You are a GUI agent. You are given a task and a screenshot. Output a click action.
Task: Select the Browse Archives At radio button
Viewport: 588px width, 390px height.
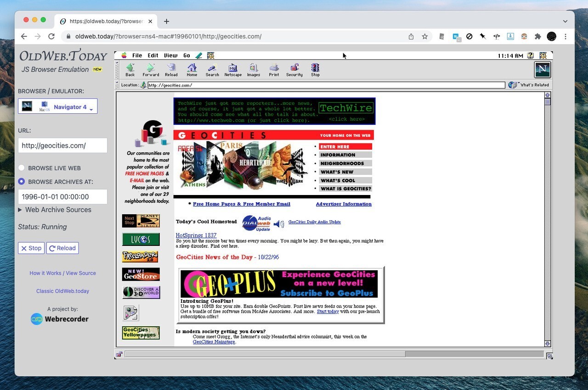(x=21, y=181)
